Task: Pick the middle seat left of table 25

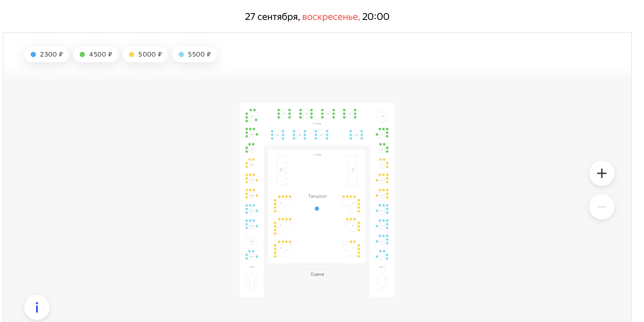Action: [x=272, y=135]
